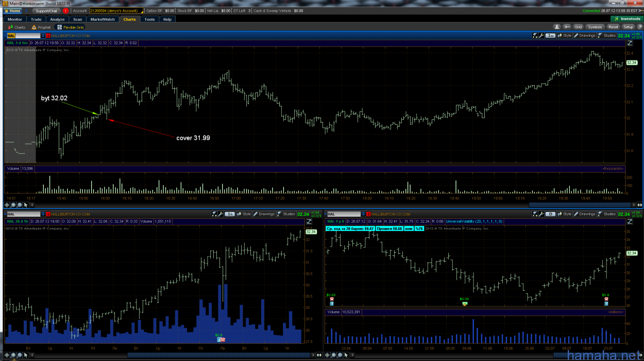644x361 pixels.
Task: Open Drawings menu of bottom-right chart
Action: 585,214
